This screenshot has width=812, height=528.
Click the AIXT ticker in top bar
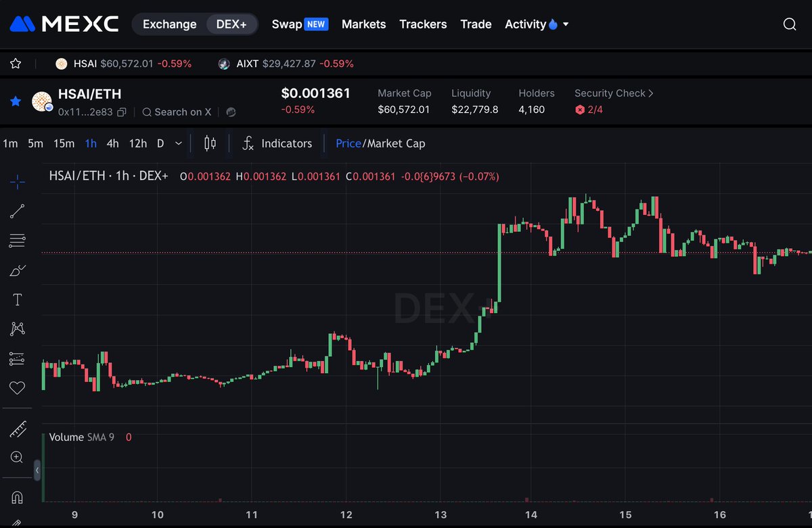286,64
